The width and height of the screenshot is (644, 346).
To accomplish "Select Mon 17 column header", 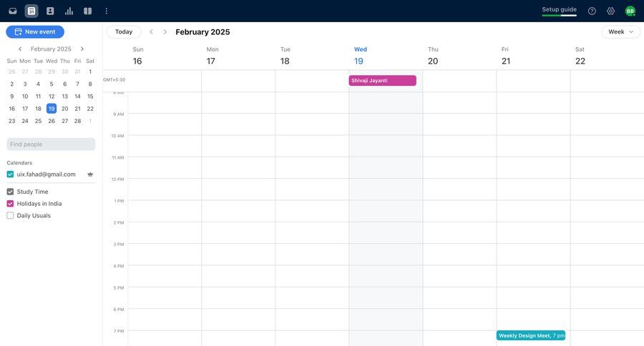I will pyautogui.click(x=212, y=56).
